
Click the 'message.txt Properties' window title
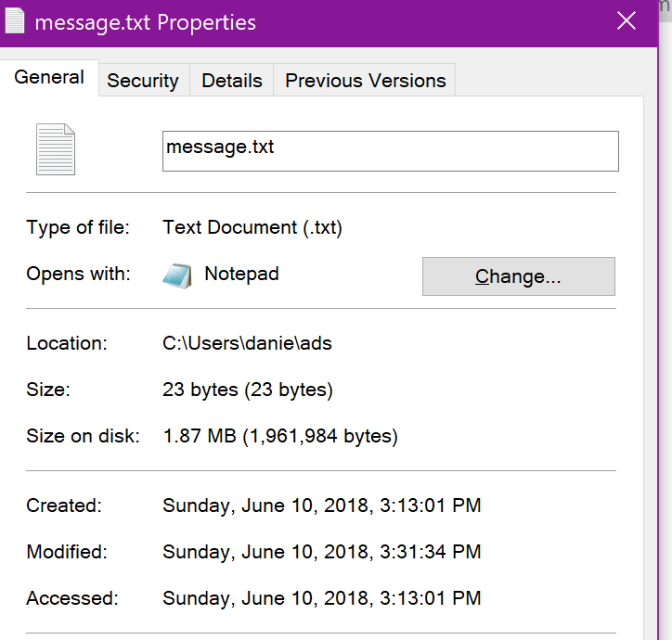click(146, 22)
